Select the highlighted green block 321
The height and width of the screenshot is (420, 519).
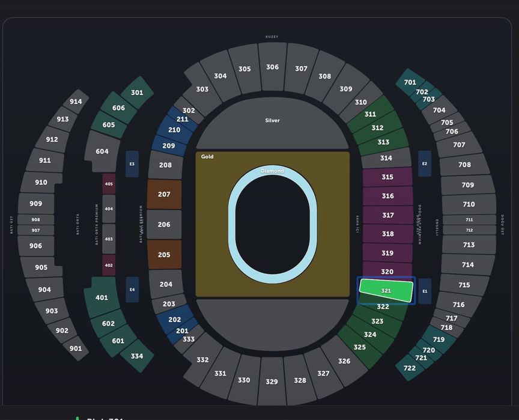[386, 291]
